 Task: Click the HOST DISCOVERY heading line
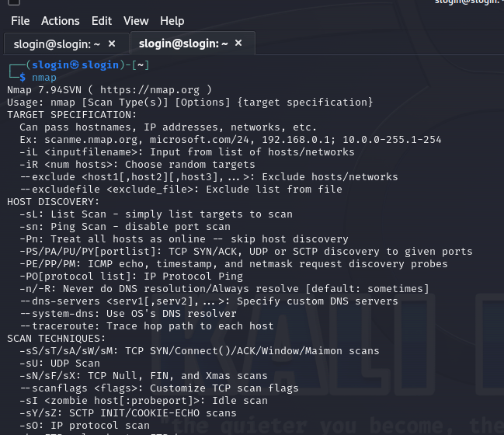point(54,202)
